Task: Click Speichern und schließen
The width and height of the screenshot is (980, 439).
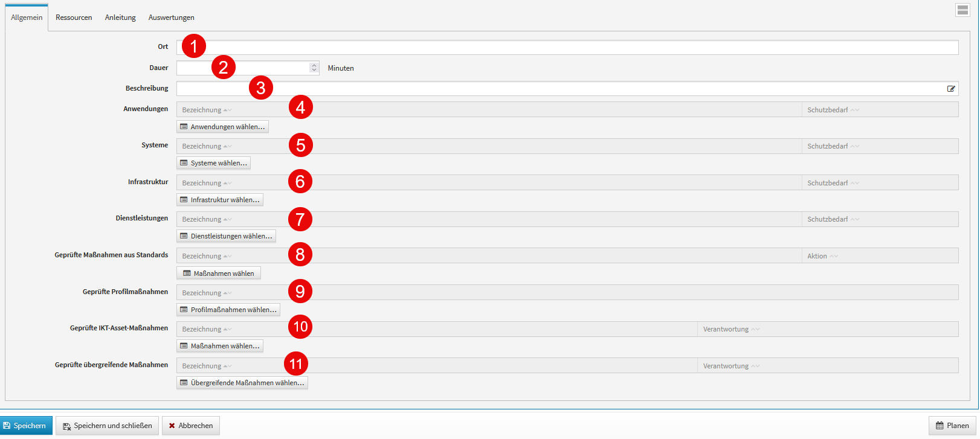Action: [x=108, y=426]
